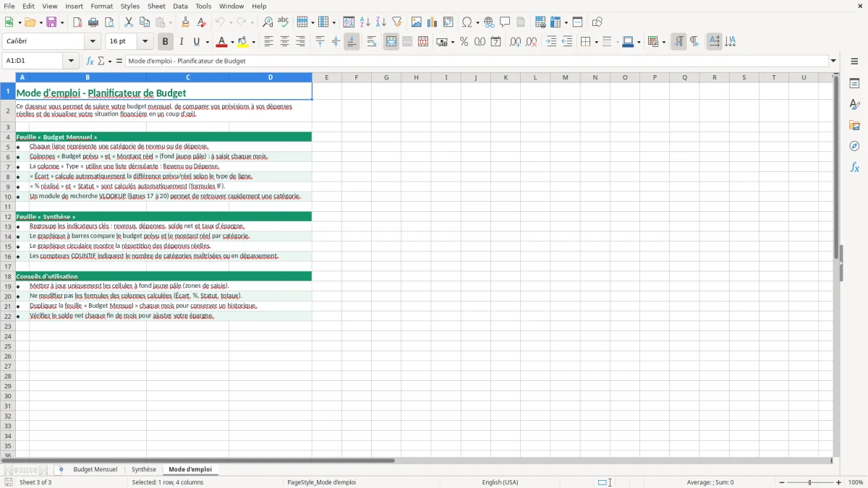This screenshot has height=488, width=868.
Task: Open the borders dropdown arrow
Action: click(595, 42)
